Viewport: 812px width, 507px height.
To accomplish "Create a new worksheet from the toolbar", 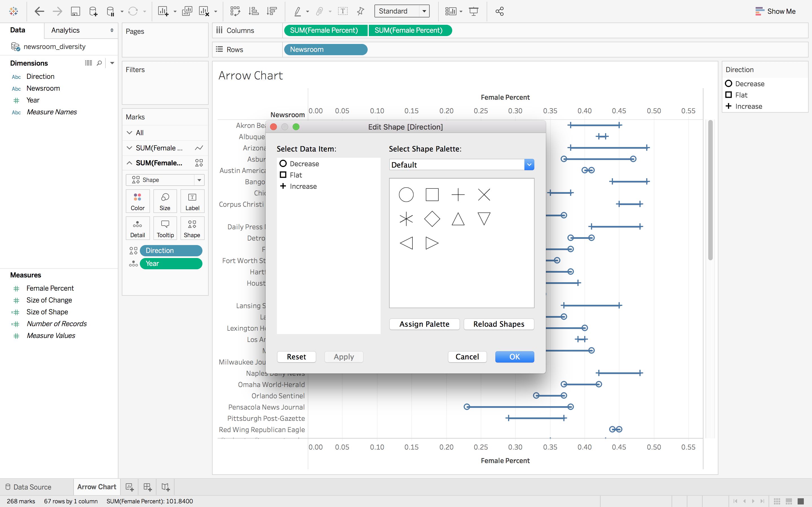I will pyautogui.click(x=164, y=11).
